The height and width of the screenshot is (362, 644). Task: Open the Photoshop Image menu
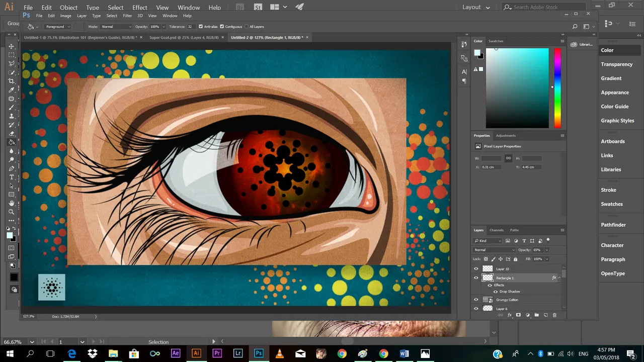point(65,16)
